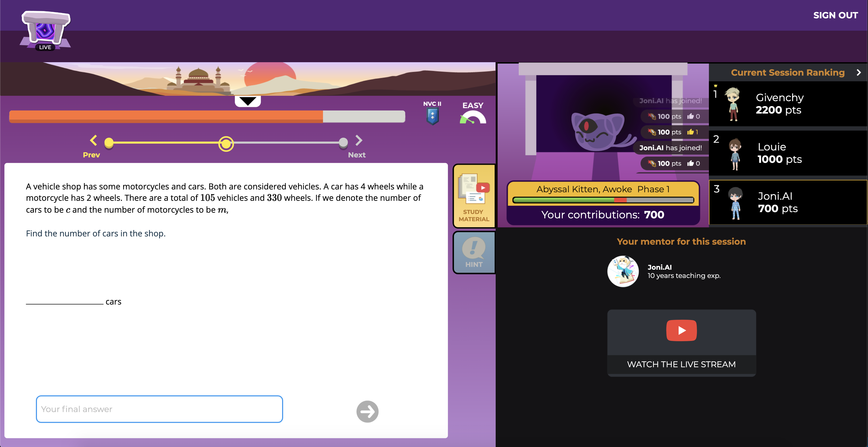Go to Prev question

(x=93, y=140)
